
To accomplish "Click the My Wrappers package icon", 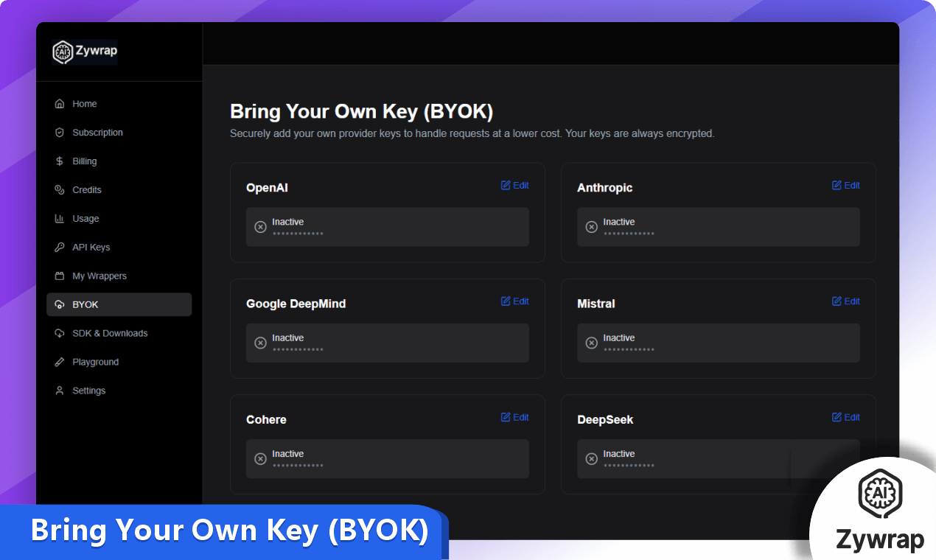I will pyautogui.click(x=60, y=276).
